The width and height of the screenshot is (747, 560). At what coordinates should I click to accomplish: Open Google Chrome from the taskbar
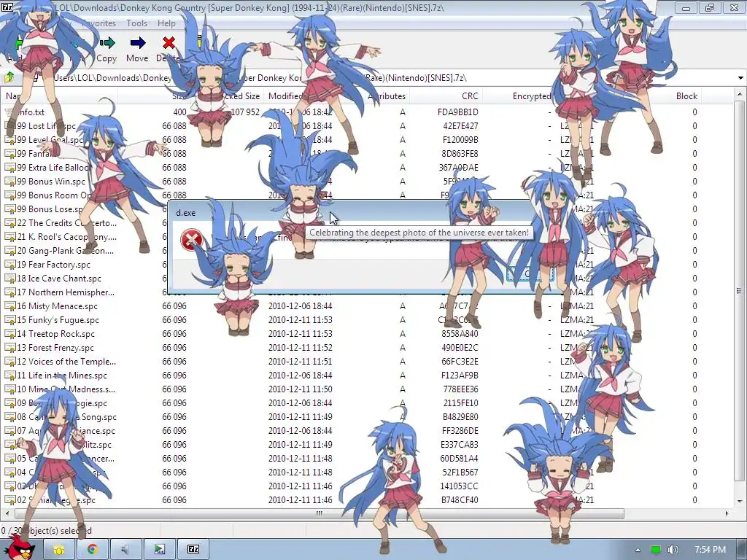pyautogui.click(x=92, y=550)
